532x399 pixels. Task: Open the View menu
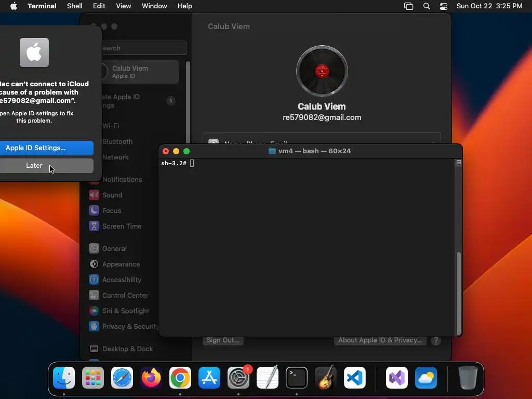(124, 6)
